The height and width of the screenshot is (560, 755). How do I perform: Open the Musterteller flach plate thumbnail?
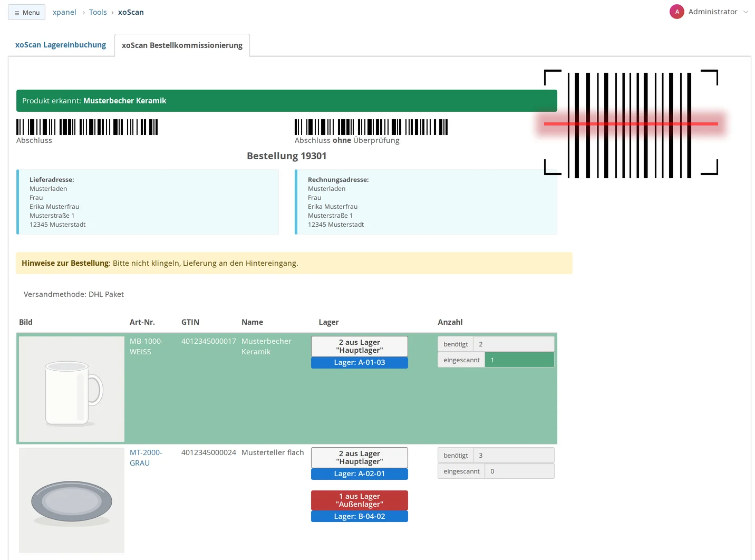click(x=72, y=500)
